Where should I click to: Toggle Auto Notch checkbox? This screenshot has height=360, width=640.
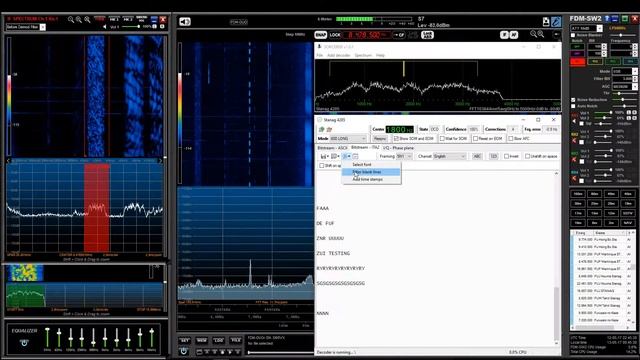(573, 106)
